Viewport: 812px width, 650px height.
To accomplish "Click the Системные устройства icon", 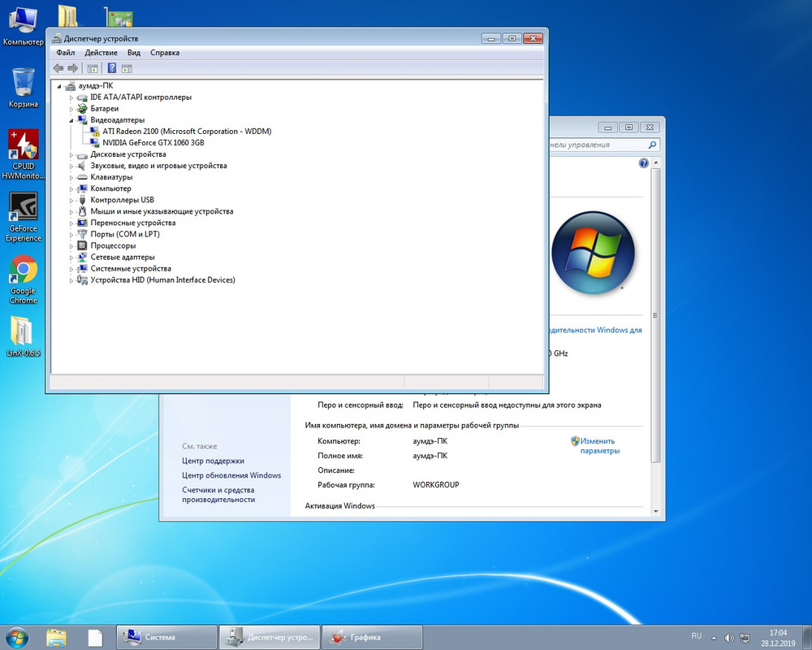I will (x=82, y=268).
